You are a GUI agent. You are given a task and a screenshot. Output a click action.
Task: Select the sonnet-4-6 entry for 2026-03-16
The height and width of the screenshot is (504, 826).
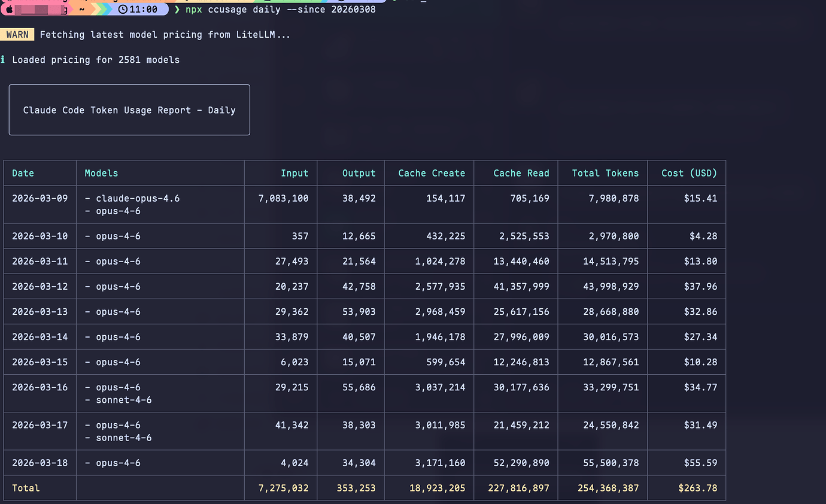123,400
